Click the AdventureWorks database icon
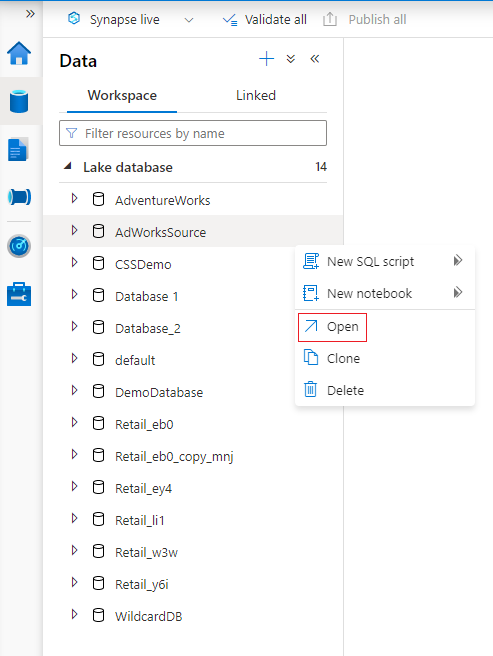 pos(98,200)
